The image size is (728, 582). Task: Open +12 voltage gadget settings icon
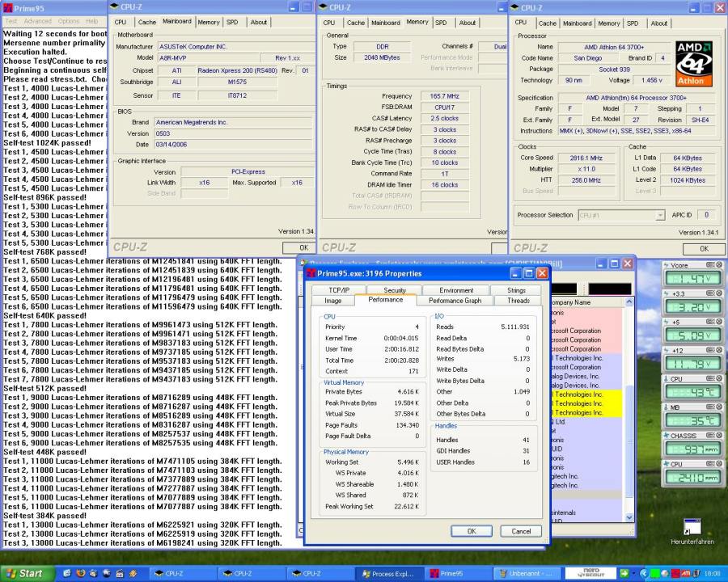710,350
